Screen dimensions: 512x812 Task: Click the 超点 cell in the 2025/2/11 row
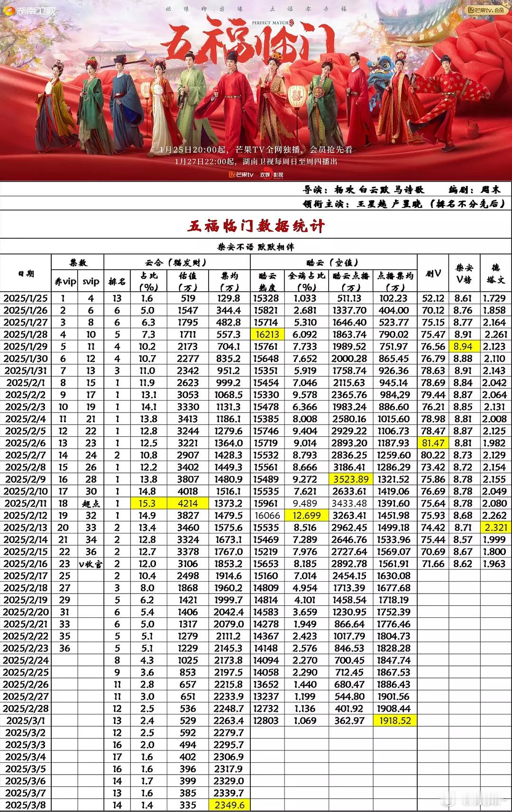[91, 503]
